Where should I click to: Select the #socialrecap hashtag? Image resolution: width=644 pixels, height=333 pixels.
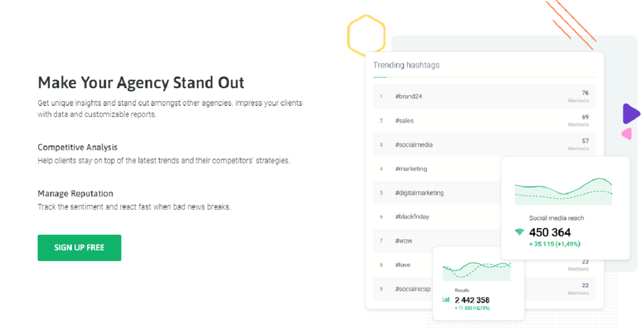(x=413, y=289)
